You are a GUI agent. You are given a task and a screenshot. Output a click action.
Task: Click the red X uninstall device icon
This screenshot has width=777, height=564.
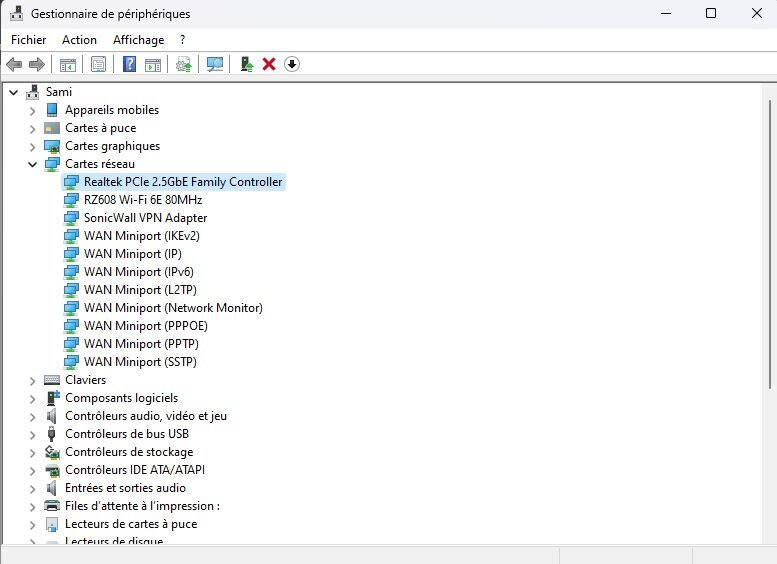[x=269, y=64]
